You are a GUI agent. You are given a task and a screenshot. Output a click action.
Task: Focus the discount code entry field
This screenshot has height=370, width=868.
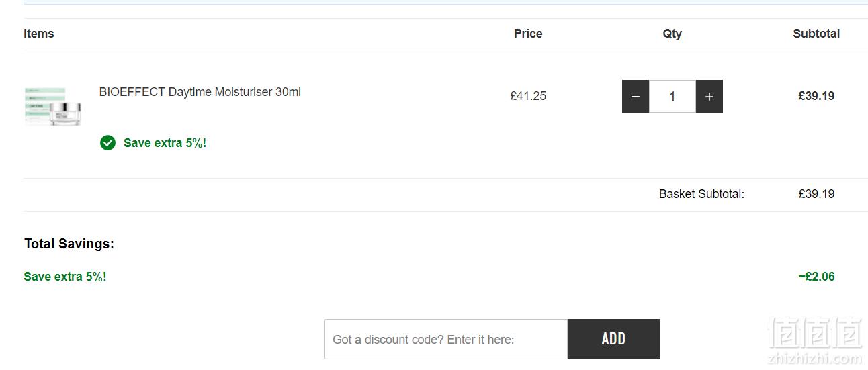(446, 339)
